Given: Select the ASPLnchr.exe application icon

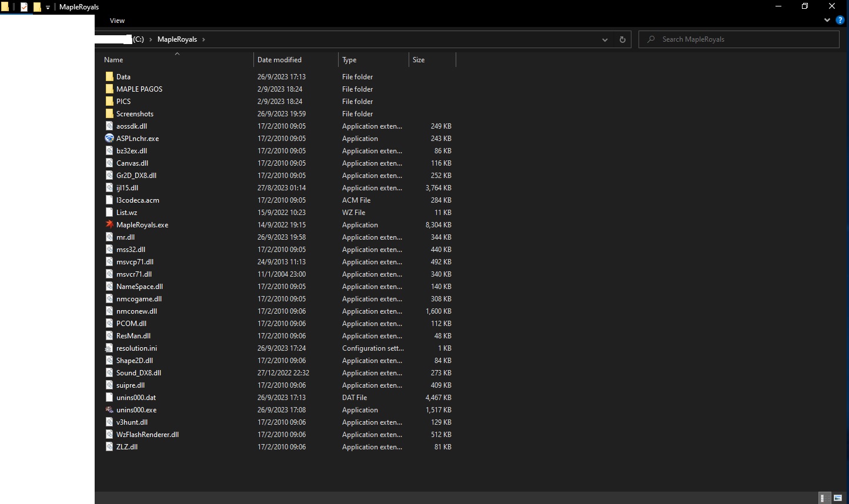Looking at the screenshot, I should pyautogui.click(x=109, y=138).
